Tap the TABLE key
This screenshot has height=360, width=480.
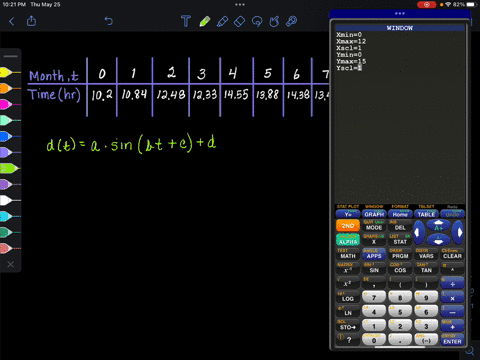(x=426, y=214)
